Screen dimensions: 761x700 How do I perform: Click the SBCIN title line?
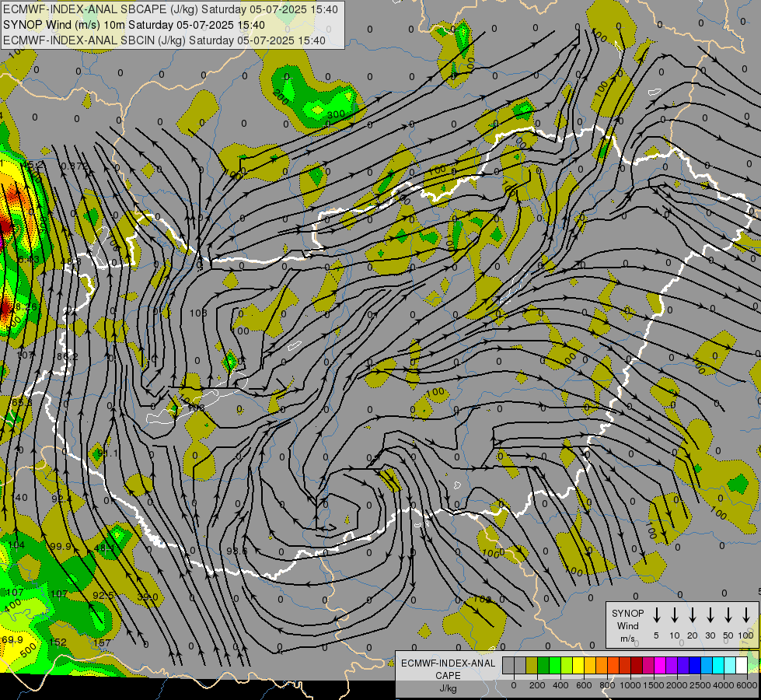coord(164,40)
